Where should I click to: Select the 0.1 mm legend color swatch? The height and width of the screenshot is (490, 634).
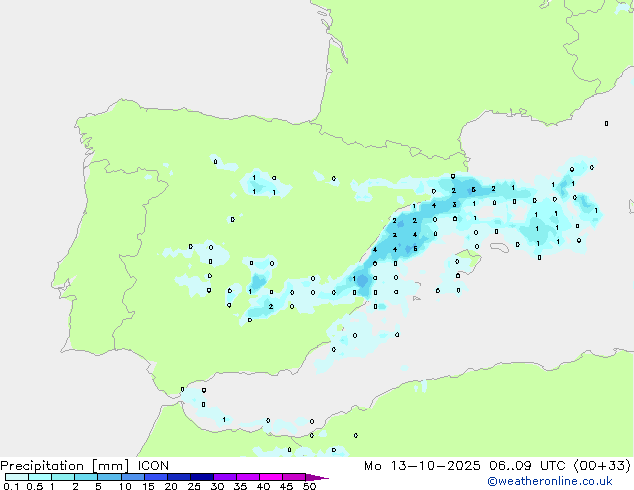(x=17, y=477)
